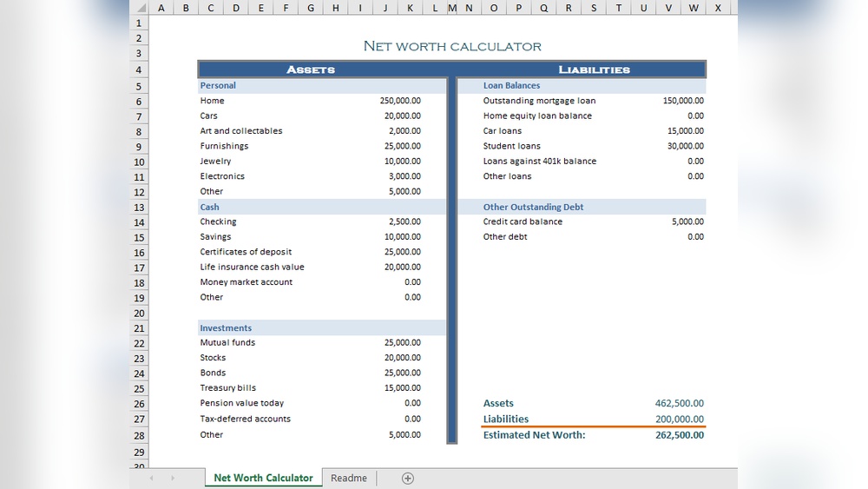Click the blue Liabilities header bar
Screen dimensions: 868x489
click(594, 69)
